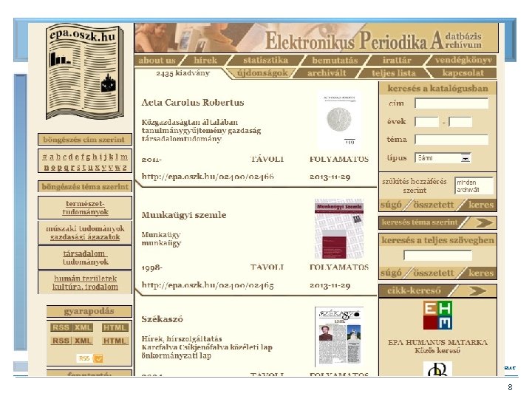Click the second row HTML button

point(115,341)
